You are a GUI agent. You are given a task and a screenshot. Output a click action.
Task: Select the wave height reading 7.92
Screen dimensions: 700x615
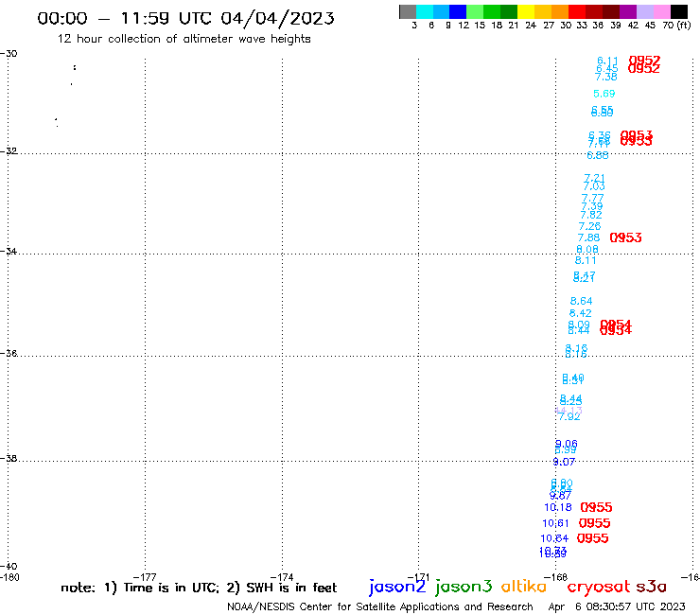(x=569, y=416)
